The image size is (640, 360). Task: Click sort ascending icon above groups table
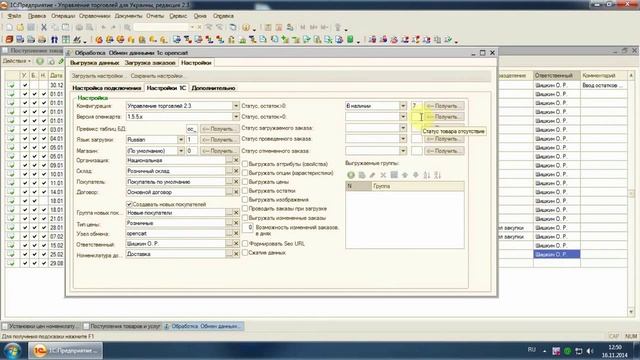tap(427, 175)
